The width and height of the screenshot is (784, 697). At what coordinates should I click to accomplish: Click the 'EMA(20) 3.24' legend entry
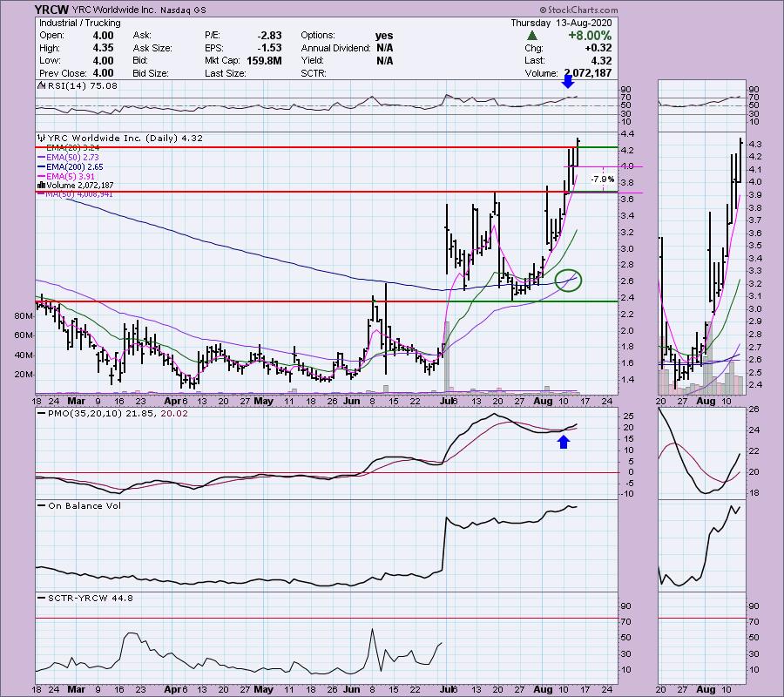tap(73, 148)
